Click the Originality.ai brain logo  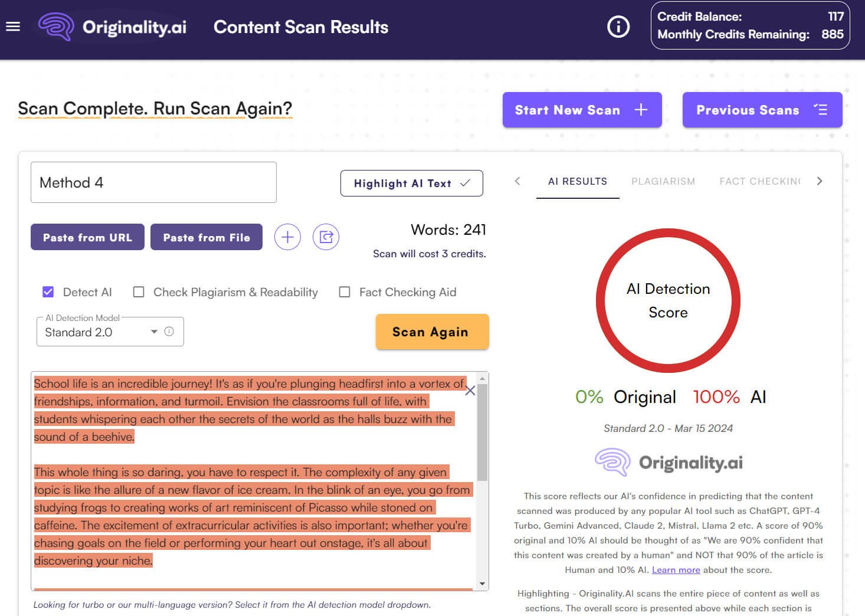point(56,27)
